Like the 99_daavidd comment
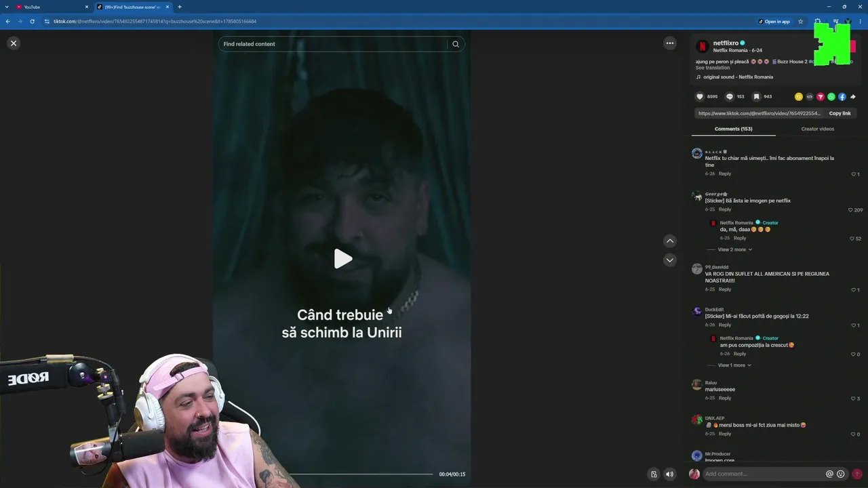Viewport: 868px width, 488px height. [854, 290]
